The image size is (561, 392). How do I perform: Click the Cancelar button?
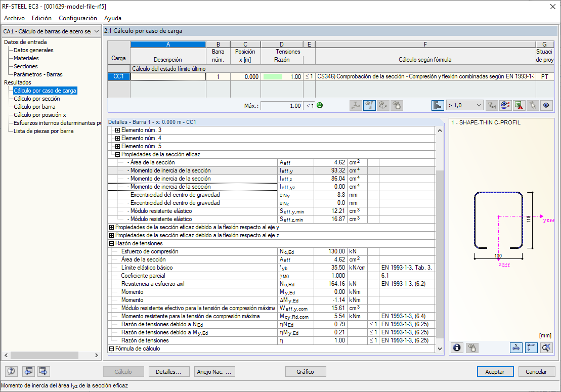point(536,372)
